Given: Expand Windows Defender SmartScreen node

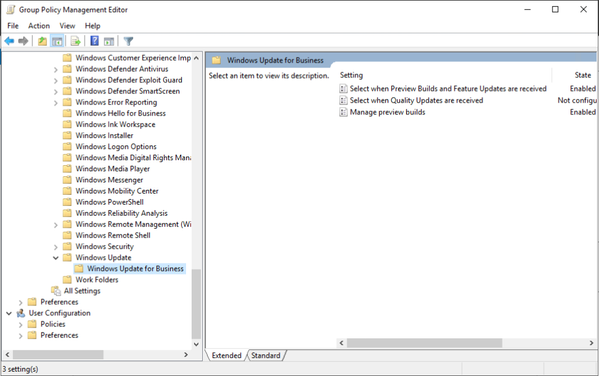Looking at the screenshot, I should [x=56, y=92].
